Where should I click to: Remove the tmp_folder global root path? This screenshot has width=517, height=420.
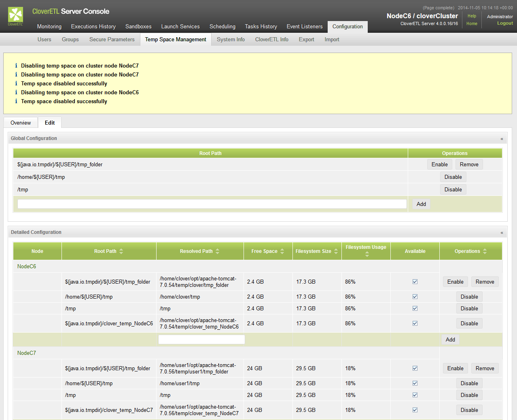(x=469, y=165)
